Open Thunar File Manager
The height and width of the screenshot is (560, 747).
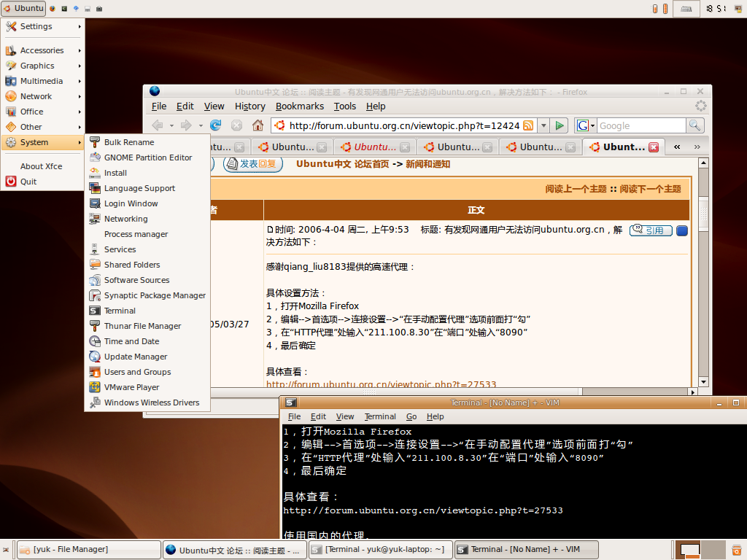pyautogui.click(x=147, y=326)
